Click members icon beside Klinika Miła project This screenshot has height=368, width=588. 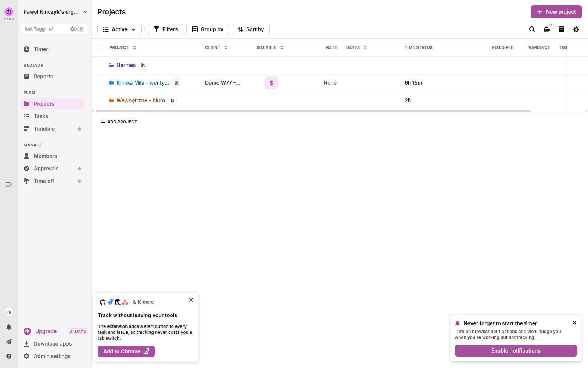pyautogui.click(x=177, y=83)
